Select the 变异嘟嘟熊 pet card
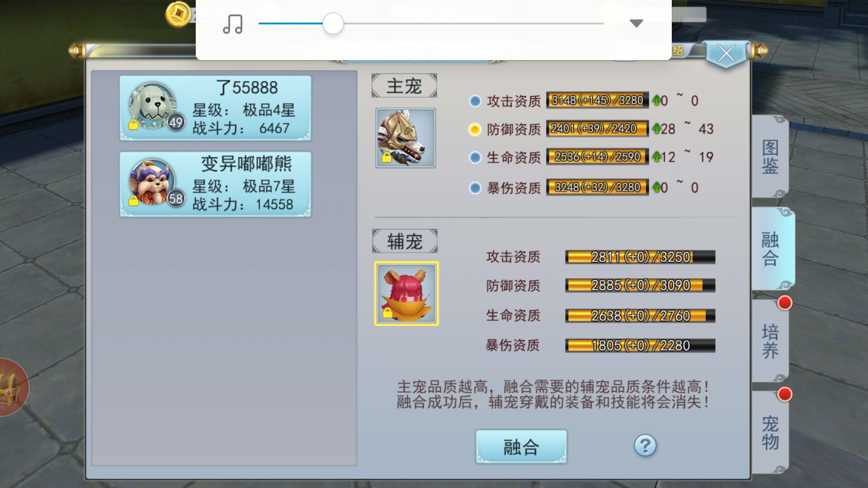868x488 pixels. pyautogui.click(x=216, y=184)
